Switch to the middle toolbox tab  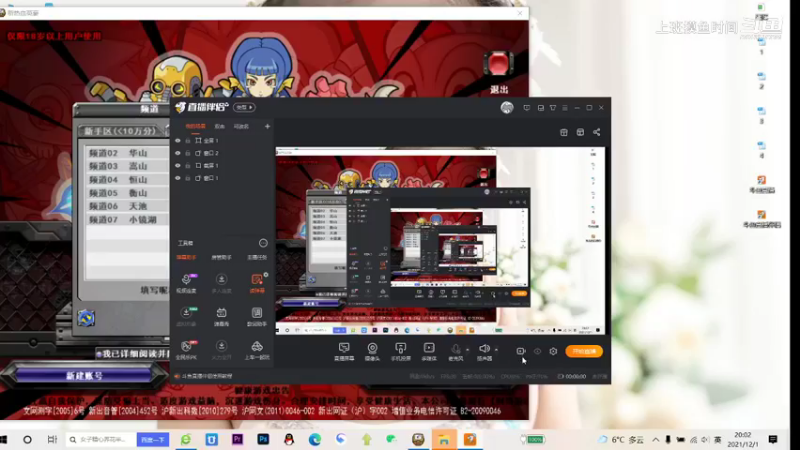[221, 257]
